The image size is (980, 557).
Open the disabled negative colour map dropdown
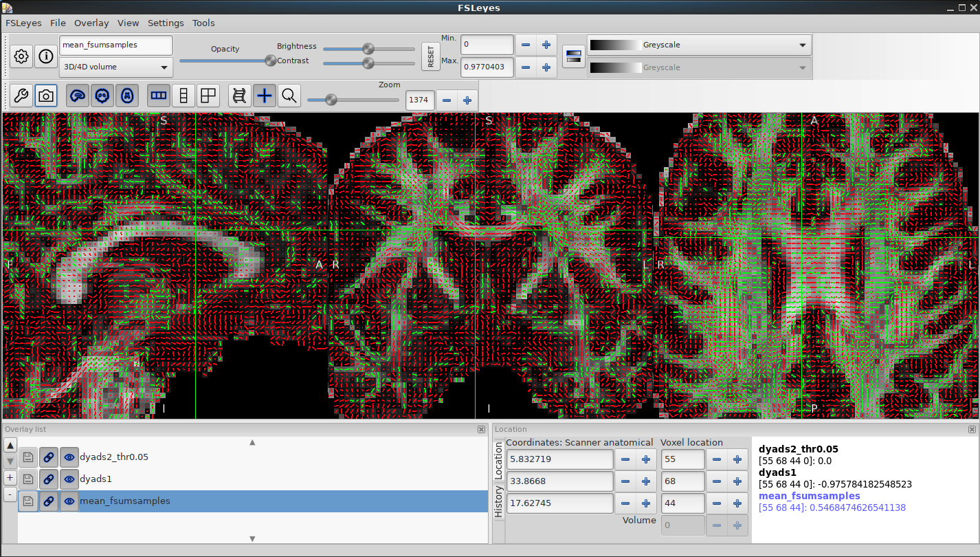699,67
